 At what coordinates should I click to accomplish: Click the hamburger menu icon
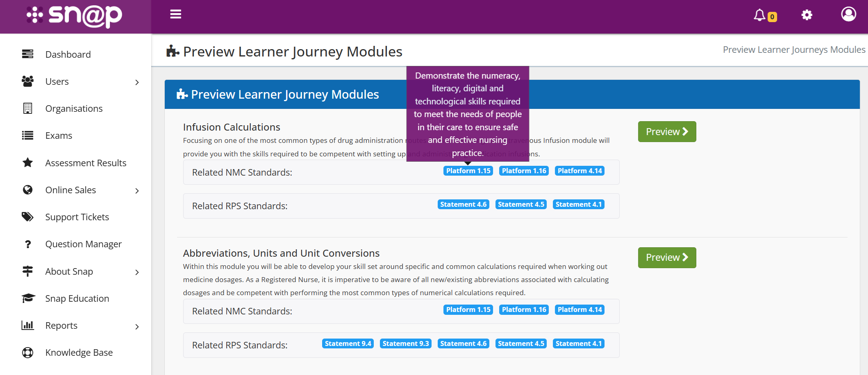[175, 14]
